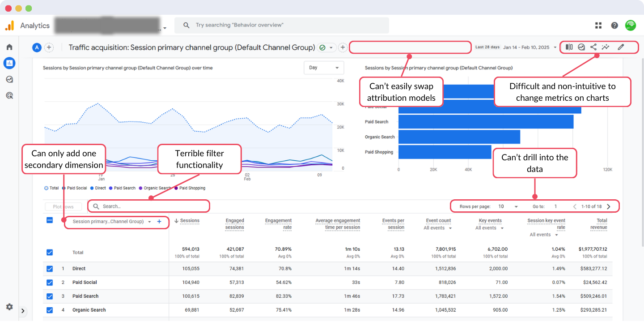Click the compare columns icon in the toolbar
Viewport: 644px width, 326px height.
click(x=569, y=47)
